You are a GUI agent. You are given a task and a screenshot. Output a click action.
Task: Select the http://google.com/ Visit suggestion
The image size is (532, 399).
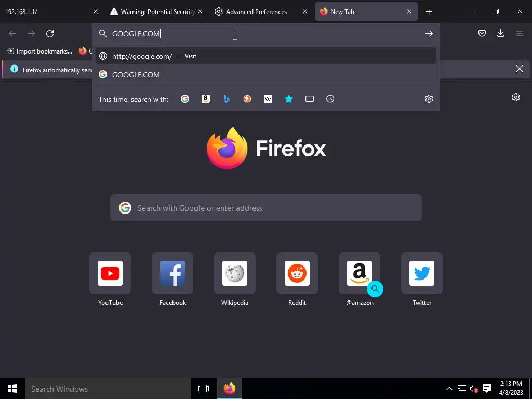[x=266, y=56]
